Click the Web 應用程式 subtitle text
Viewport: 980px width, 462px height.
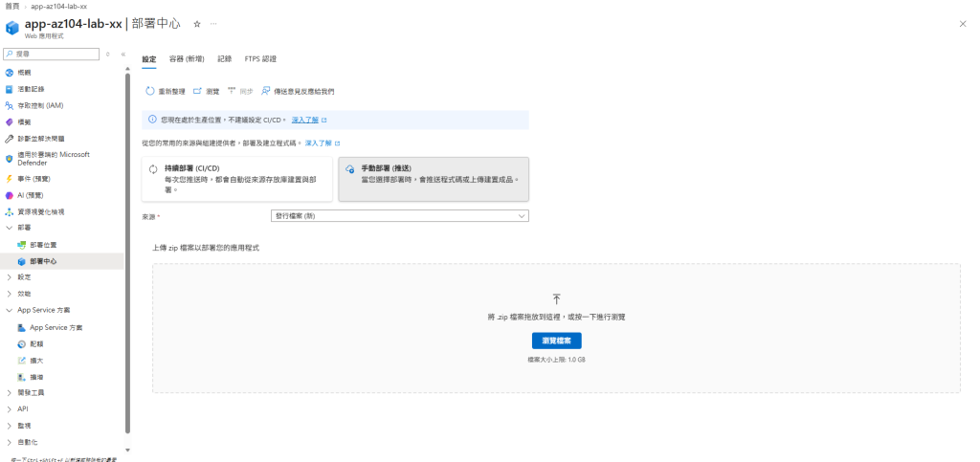click(x=44, y=36)
